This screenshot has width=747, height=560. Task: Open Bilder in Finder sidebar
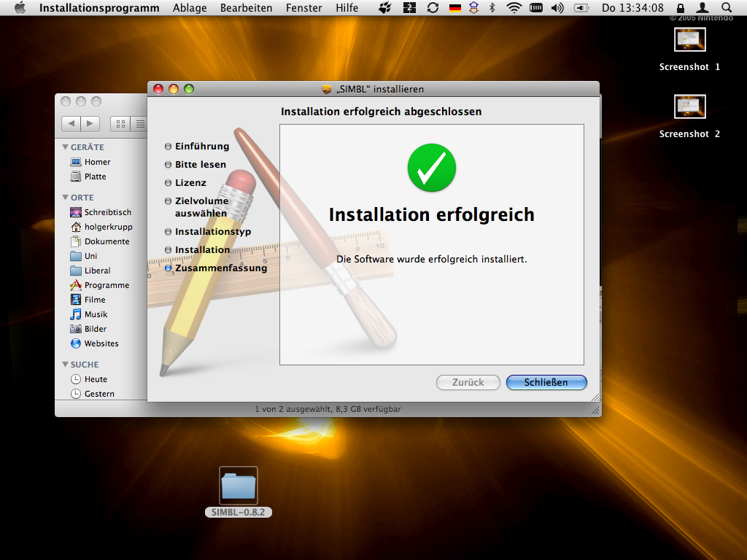point(88,329)
